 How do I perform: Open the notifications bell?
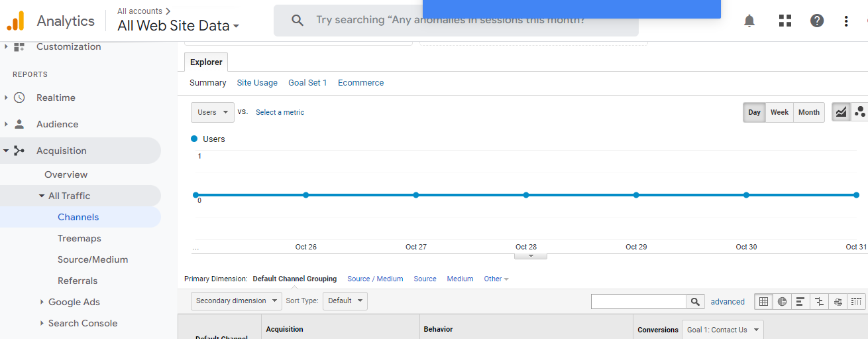[749, 21]
